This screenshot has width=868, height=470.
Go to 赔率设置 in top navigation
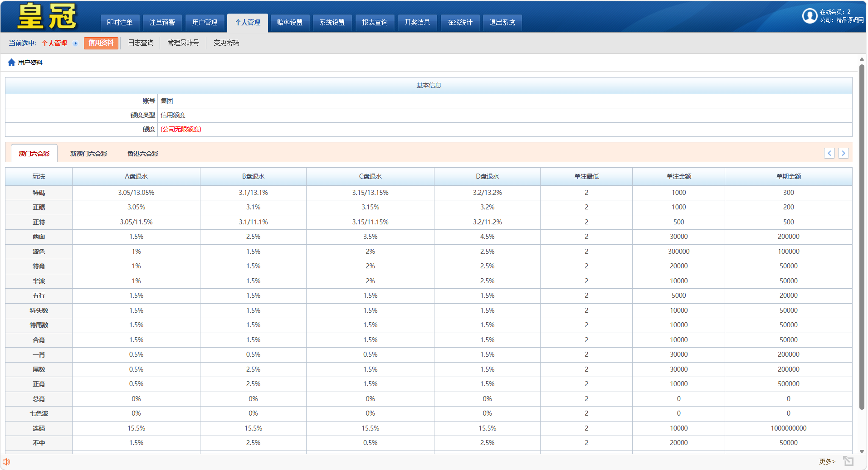[290, 23]
